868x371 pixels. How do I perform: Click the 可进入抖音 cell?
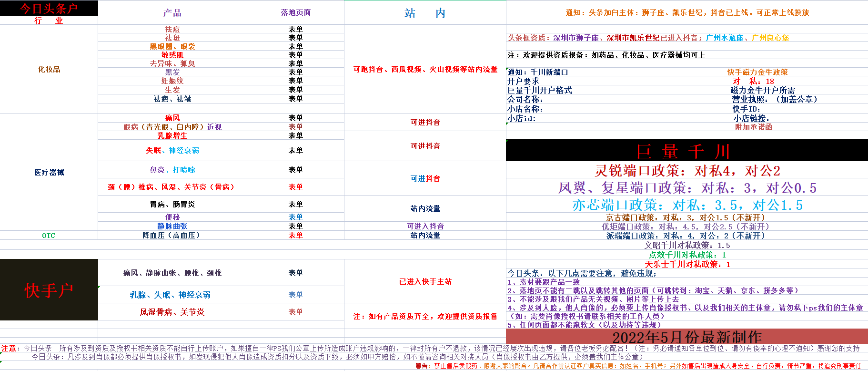click(425, 226)
